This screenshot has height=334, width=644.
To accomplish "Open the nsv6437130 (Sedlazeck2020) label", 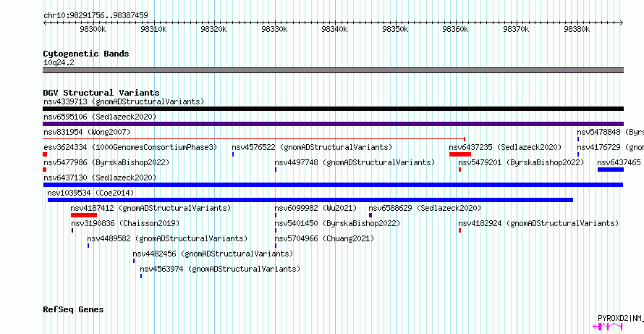I will coord(100,178).
